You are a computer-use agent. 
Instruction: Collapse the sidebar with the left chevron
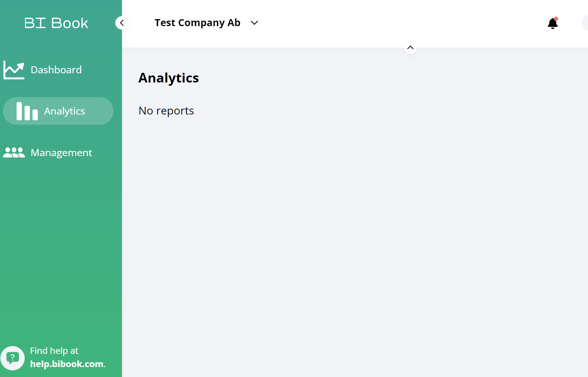tap(122, 23)
